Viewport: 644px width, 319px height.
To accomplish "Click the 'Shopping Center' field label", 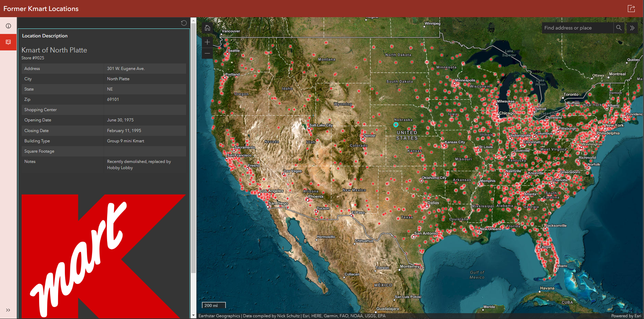I will pos(41,110).
